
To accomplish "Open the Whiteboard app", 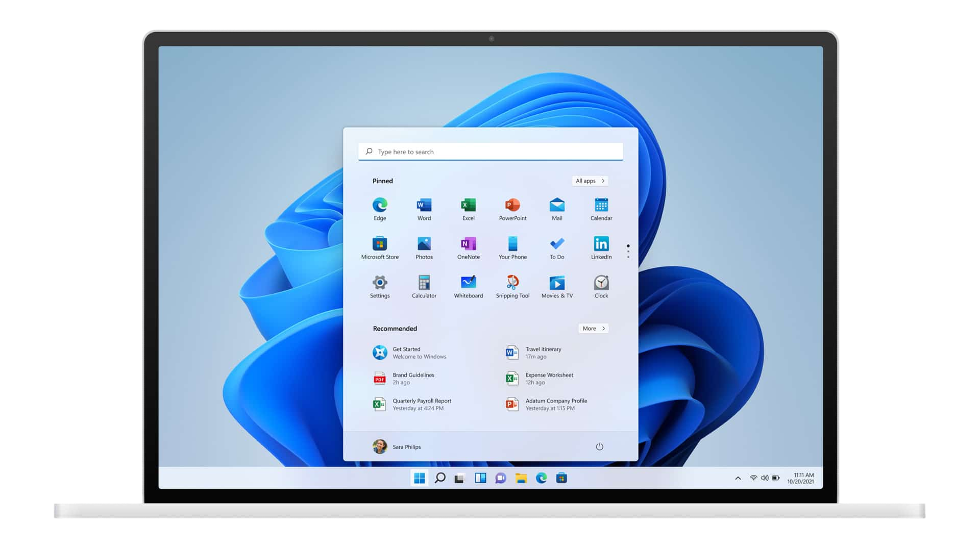I will [469, 286].
